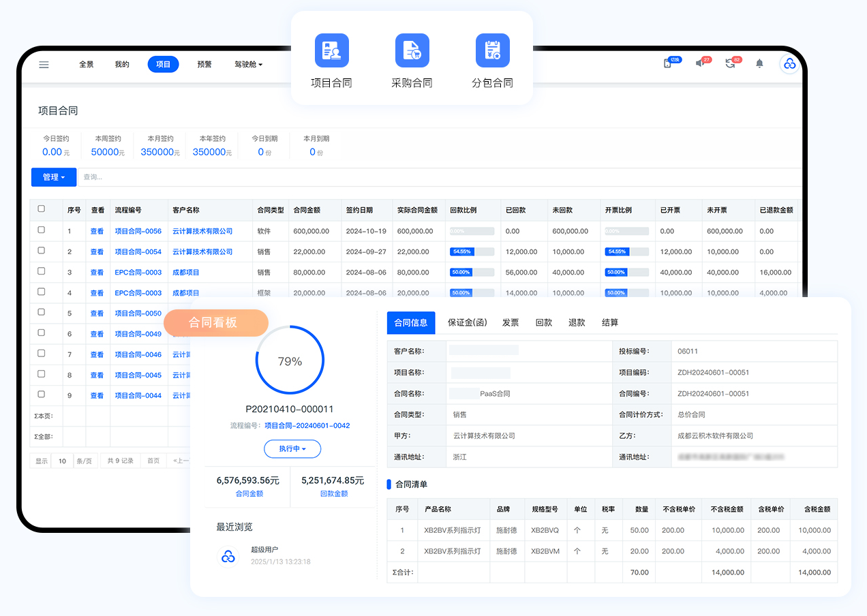The width and height of the screenshot is (867, 616).
Task: Click the P20210410-000011 contract number
Action: pyautogui.click(x=290, y=410)
